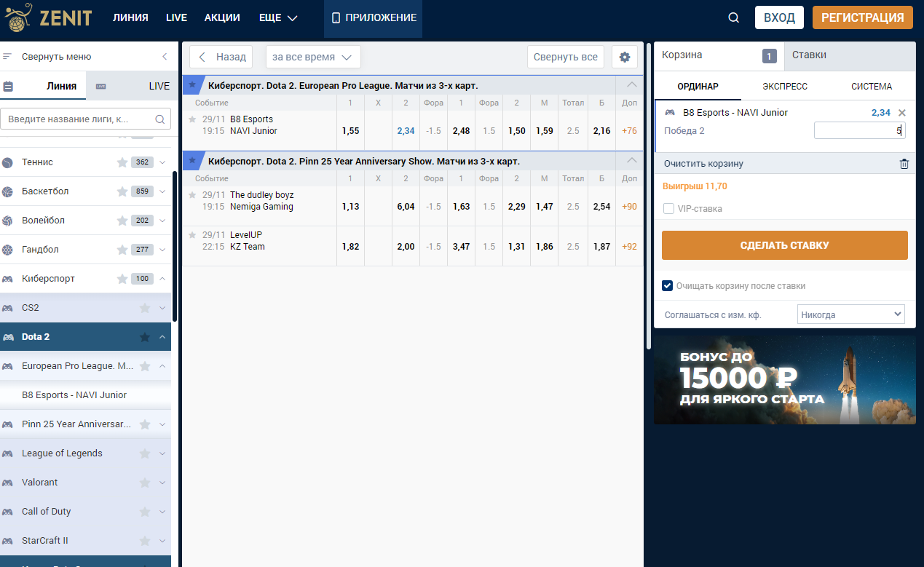Open the LIVE top menu
The height and width of the screenshot is (567, 924).
[176, 18]
